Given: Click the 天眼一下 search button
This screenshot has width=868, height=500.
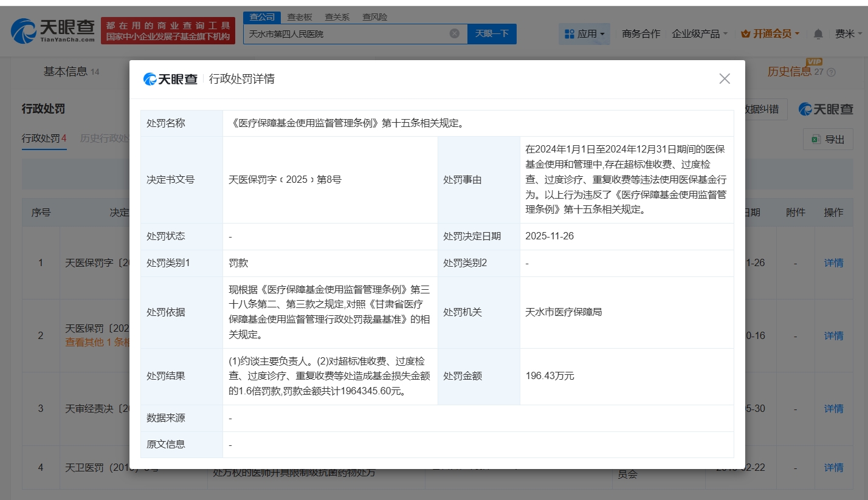Looking at the screenshot, I should [491, 34].
